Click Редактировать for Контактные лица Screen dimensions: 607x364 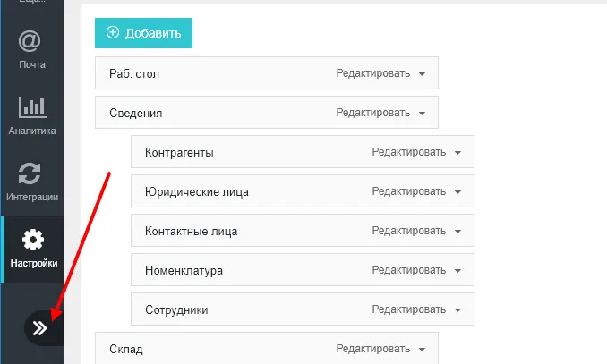409,231
